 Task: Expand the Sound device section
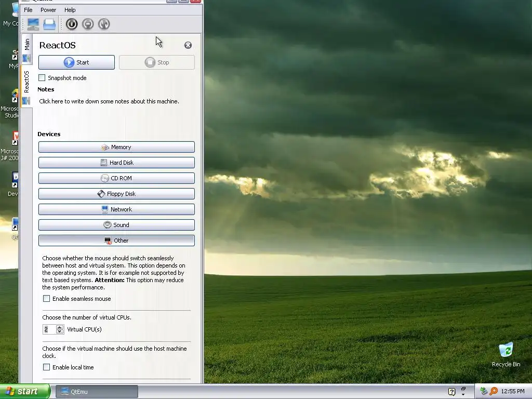point(116,225)
